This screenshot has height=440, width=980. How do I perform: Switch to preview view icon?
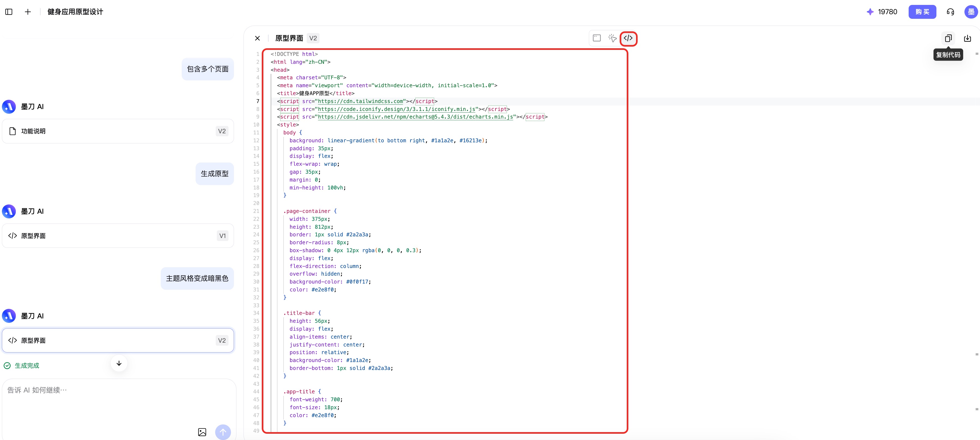[596, 38]
